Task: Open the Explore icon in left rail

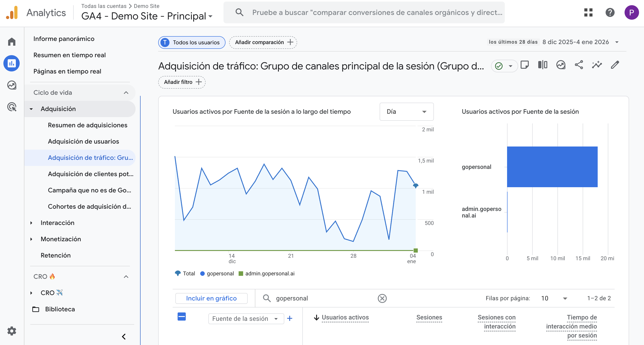Action: [12, 85]
